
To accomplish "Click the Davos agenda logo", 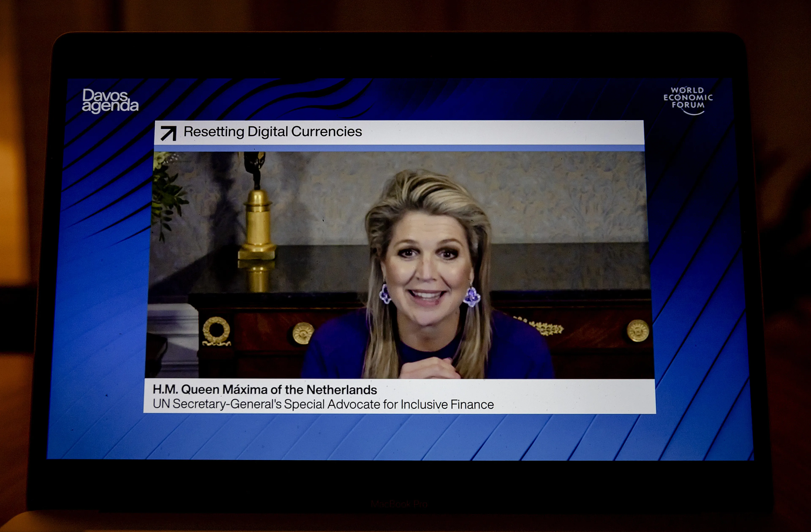I will click(110, 101).
